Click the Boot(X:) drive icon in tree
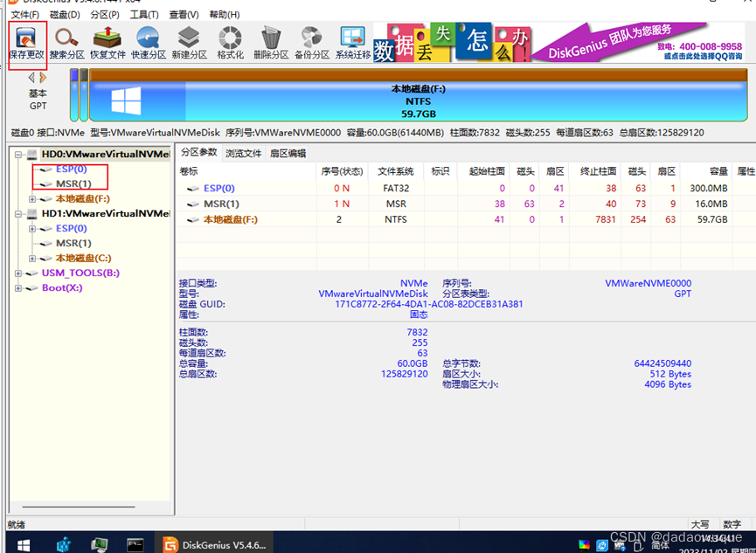 [31, 288]
